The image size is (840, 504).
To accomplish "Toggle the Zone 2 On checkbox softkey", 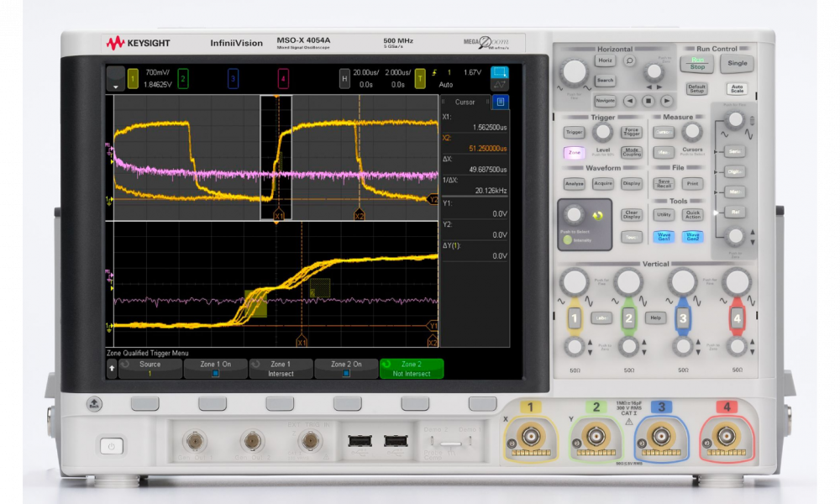I will point(346,369).
